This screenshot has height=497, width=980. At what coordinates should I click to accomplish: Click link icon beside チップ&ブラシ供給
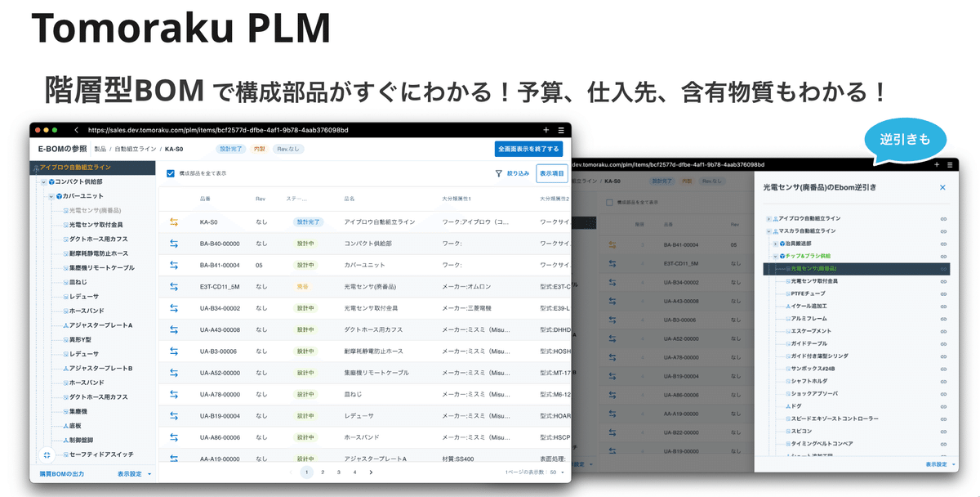(943, 256)
